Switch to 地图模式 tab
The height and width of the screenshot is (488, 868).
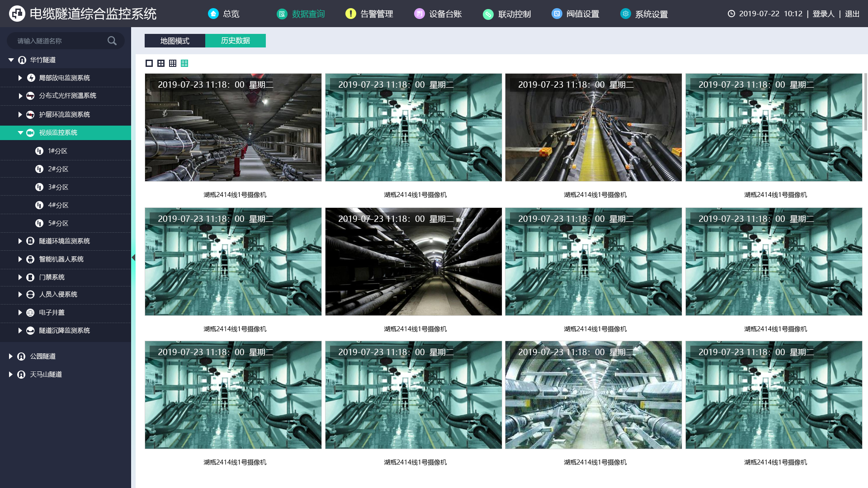[175, 41]
